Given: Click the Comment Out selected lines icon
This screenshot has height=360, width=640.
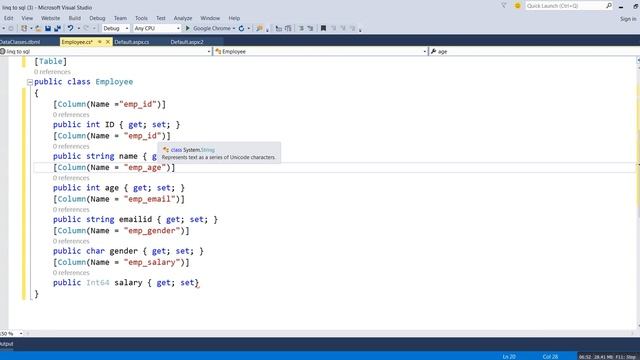Looking at the screenshot, I should [x=279, y=28].
